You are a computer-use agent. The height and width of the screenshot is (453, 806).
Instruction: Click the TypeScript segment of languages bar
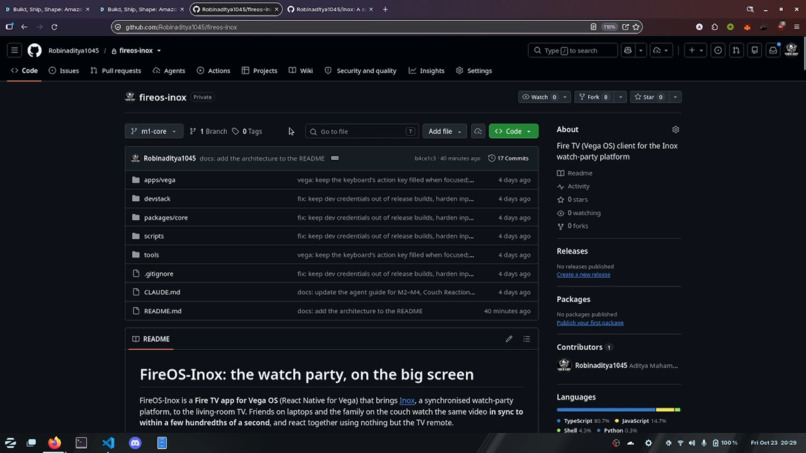(x=606, y=410)
